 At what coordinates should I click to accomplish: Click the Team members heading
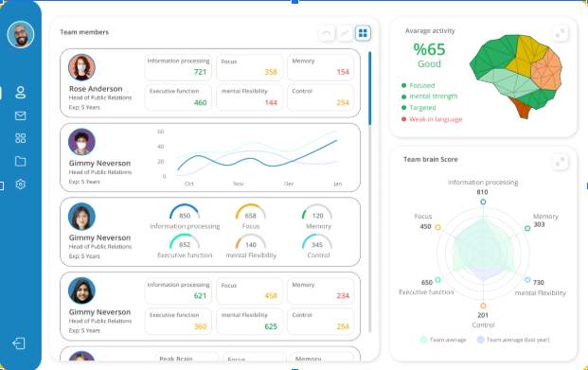pyautogui.click(x=84, y=32)
